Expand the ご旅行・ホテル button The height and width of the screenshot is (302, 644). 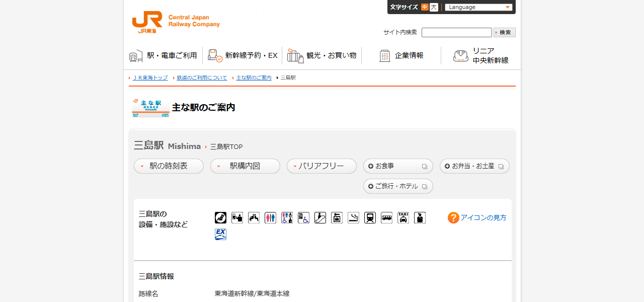pos(398,186)
